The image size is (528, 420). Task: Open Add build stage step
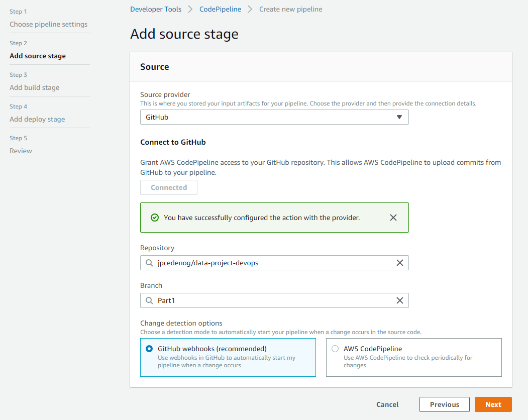pos(35,87)
